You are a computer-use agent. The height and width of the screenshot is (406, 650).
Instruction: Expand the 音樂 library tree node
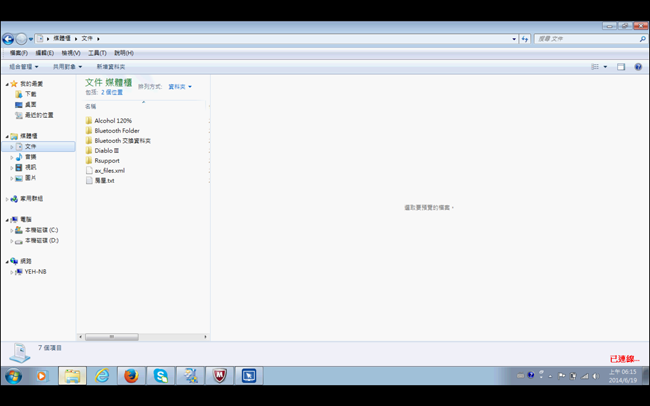[x=12, y=157]
